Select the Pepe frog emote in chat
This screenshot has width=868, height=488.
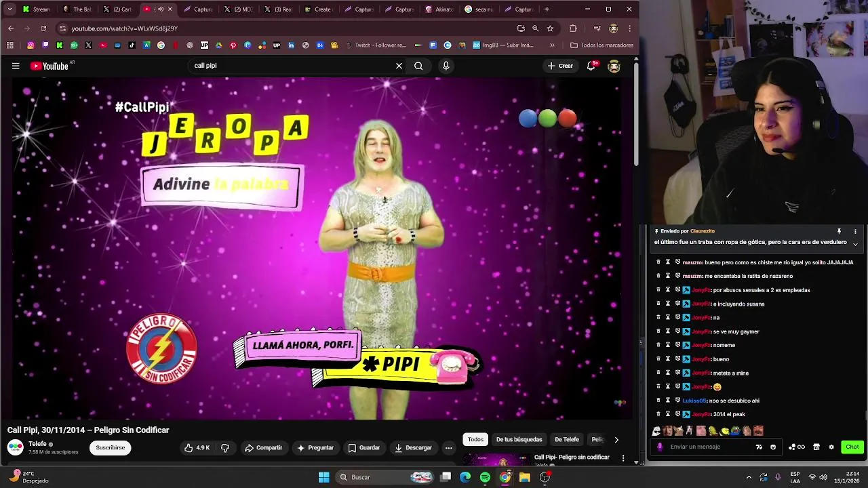coord(735,431)
